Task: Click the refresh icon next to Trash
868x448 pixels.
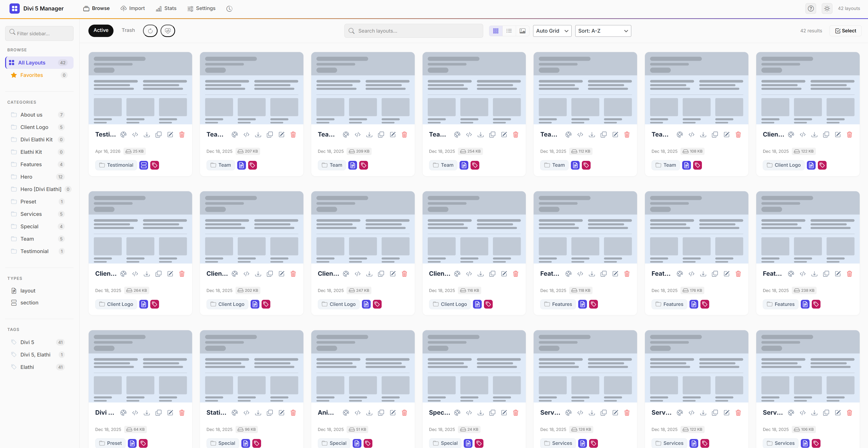Action: click(x=150, y=31)
